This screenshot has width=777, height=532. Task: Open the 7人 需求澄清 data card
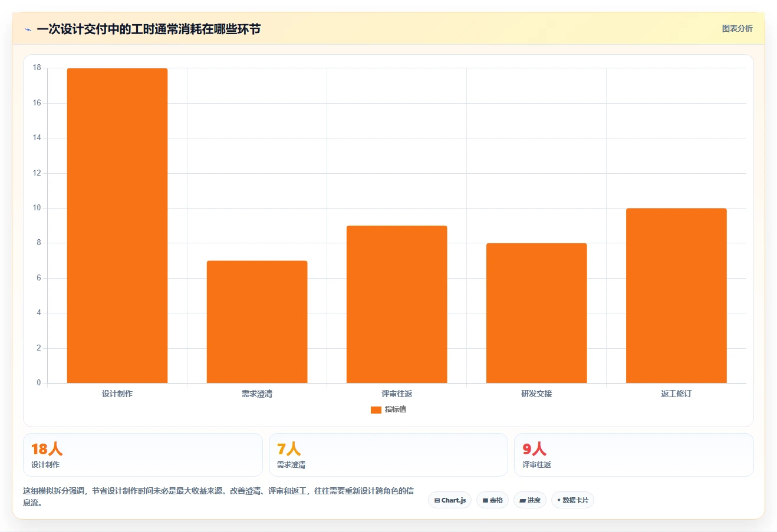point(388,455)
